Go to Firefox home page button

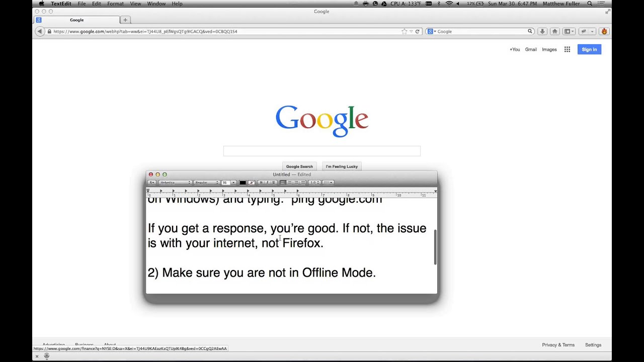click(555, 31)
